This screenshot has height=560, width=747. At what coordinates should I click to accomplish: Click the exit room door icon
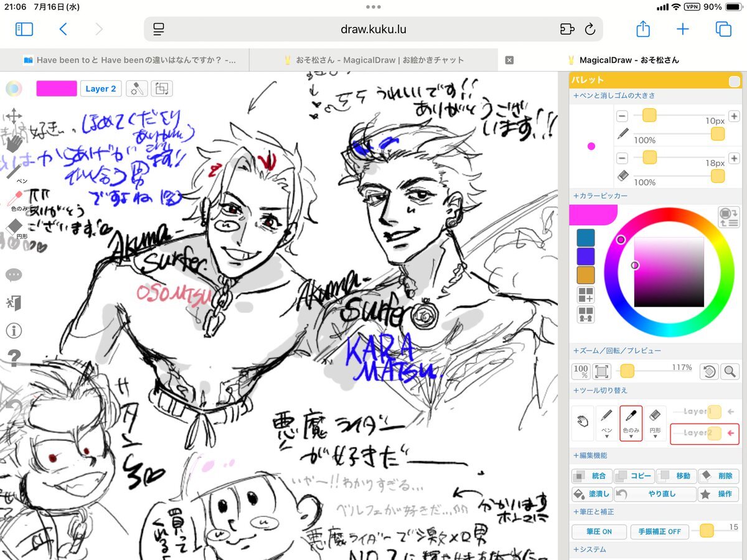click(14, 303)
